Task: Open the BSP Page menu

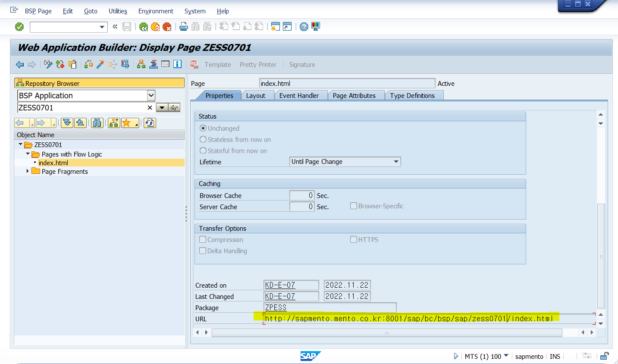Action: (x=38, y=11)
